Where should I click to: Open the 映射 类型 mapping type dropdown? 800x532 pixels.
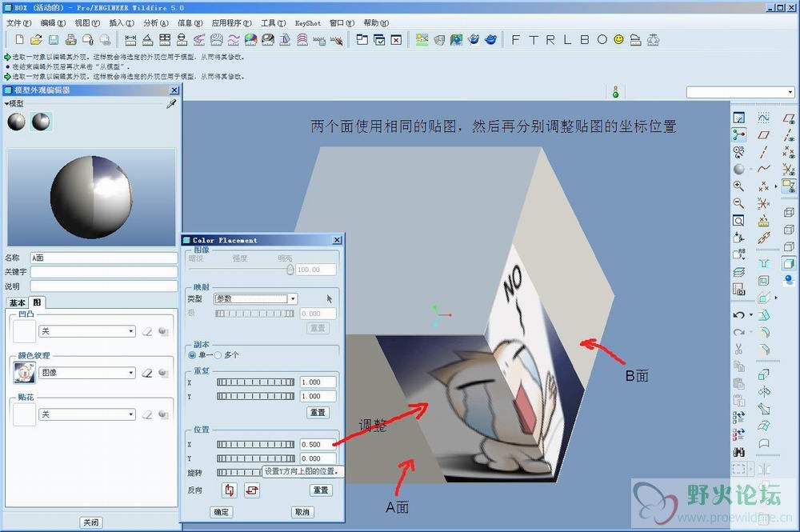click(x=256, y=299)
